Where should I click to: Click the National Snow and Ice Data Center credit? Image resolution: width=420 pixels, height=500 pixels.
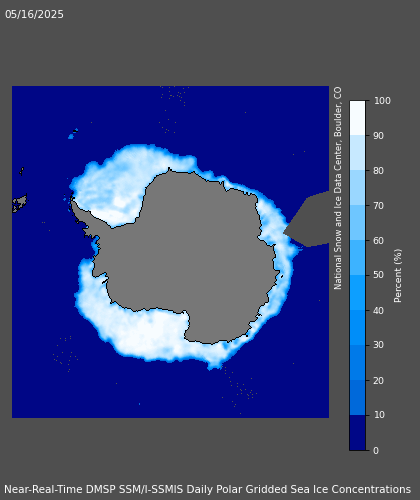[x=338, y=188]
